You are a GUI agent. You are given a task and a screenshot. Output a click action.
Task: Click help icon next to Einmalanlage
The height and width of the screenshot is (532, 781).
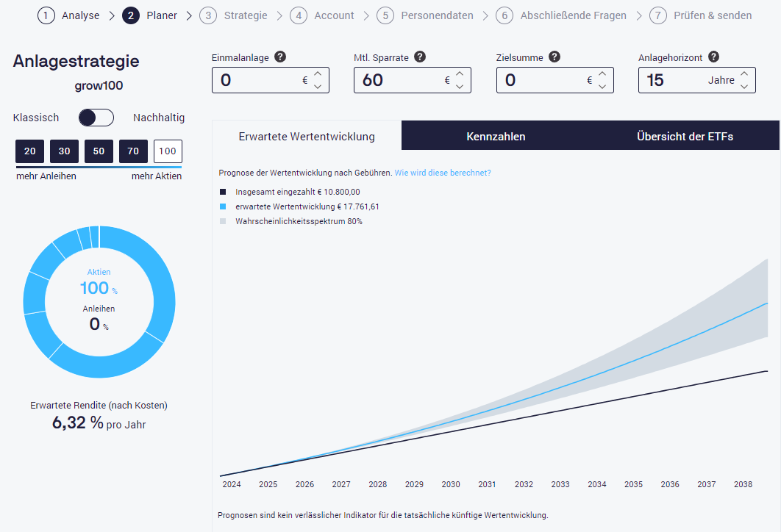(280, 57)
